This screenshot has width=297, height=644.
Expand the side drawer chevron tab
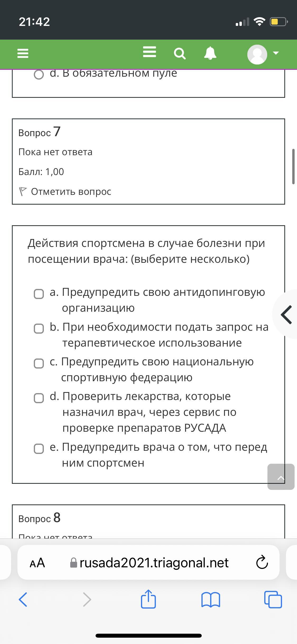[286, 315]
